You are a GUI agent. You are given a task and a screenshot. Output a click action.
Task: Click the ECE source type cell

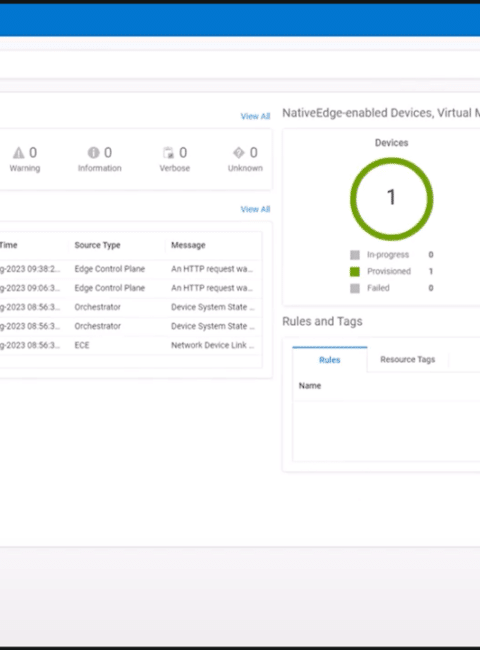coord(82,345)
